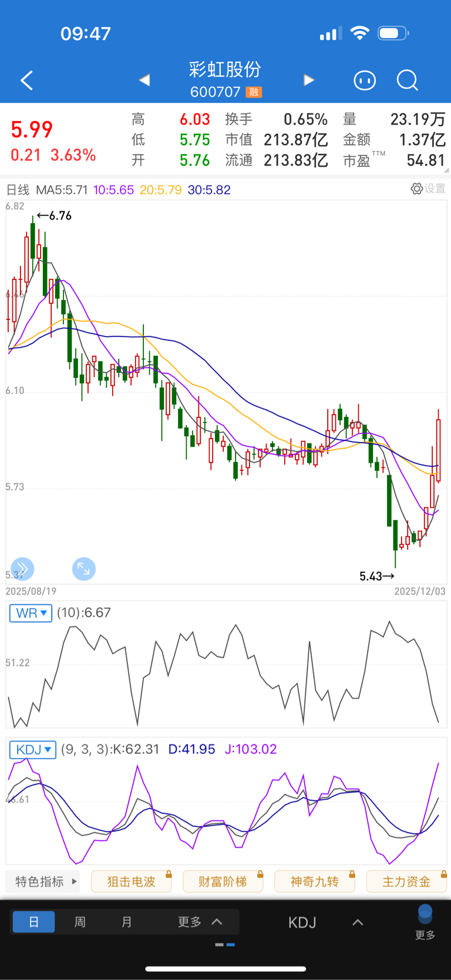Viewport: 451px width, 980px height.
Task: Open the 神奇九转 indicator
Action: [x=315, y=881]
